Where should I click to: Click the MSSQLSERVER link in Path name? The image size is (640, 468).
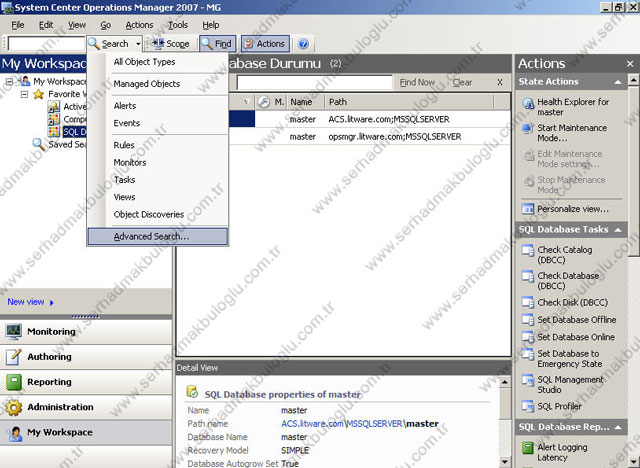[x=375, y=424]
